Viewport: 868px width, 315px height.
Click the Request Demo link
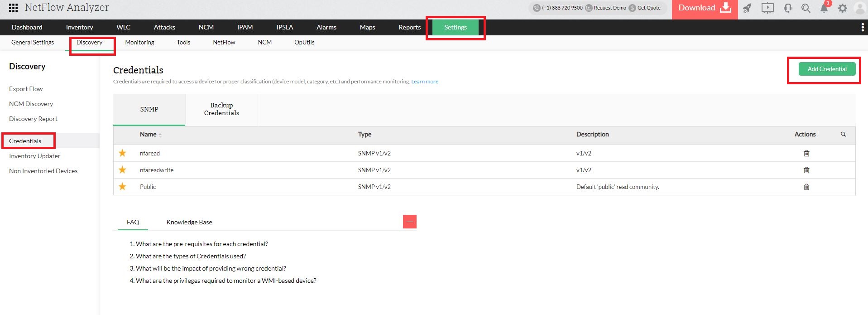pyautogui.click(x=606, y=8)
